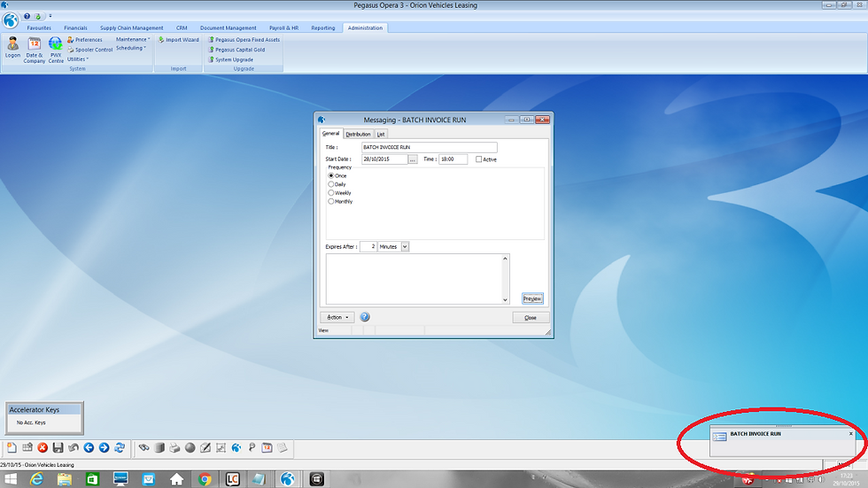Screen dimensions: 868x488
Task: Open the Pegasus Opera application orb menu
Action: 10,21
